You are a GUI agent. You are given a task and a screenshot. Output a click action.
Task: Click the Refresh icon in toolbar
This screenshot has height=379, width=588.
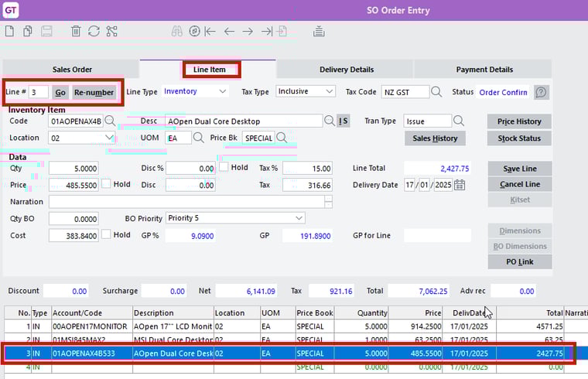(x=94, y=32)
